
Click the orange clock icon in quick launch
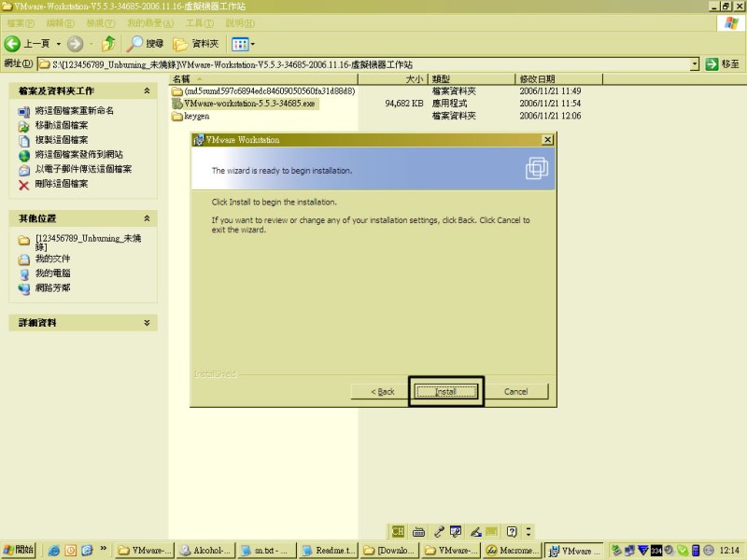(x=71, y=551)
